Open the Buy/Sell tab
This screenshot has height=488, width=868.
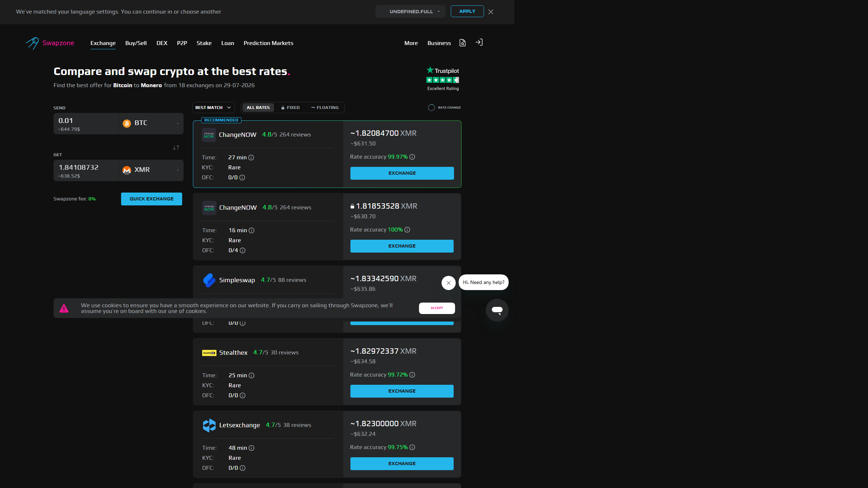pyautogui.click(x=136, y=43)
